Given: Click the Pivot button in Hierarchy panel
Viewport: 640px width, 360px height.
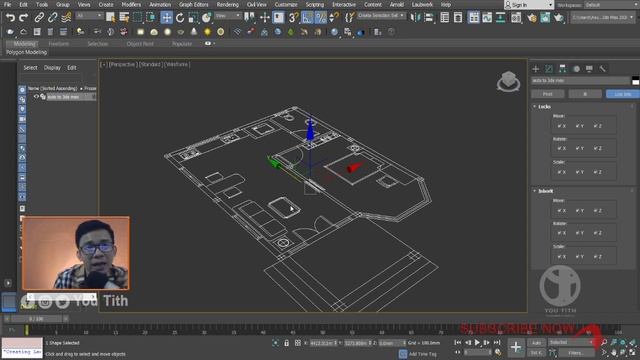Looking at the screenshot, I should pyautogui.click(x=547, y=94).
